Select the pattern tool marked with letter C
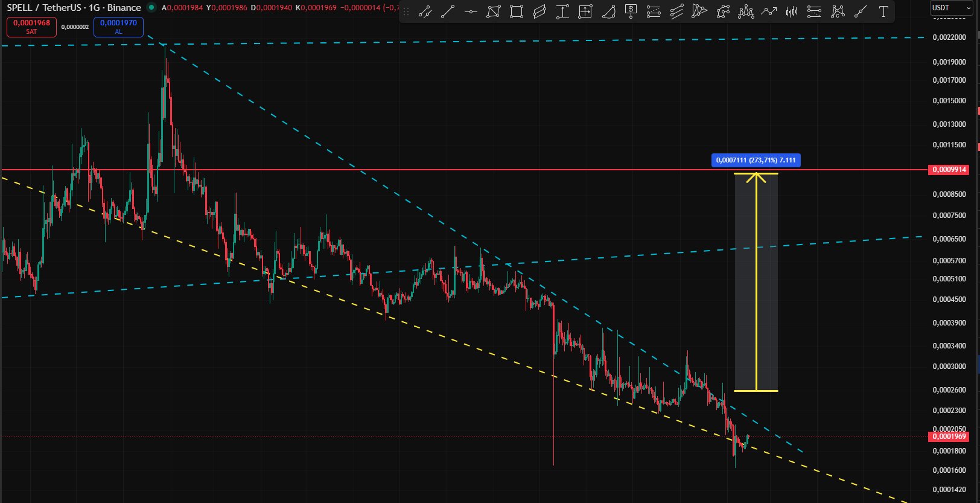Screen dimensions: 980x503 [x=838, y=12]
